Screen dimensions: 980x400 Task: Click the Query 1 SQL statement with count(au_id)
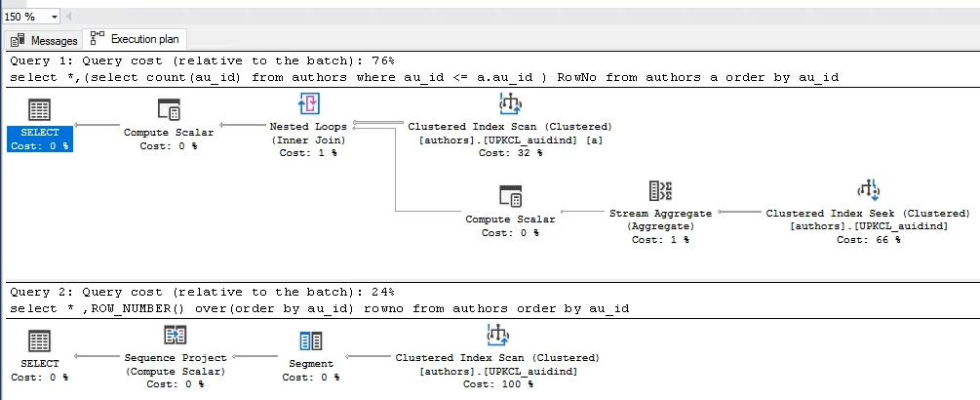pos(424,77)
